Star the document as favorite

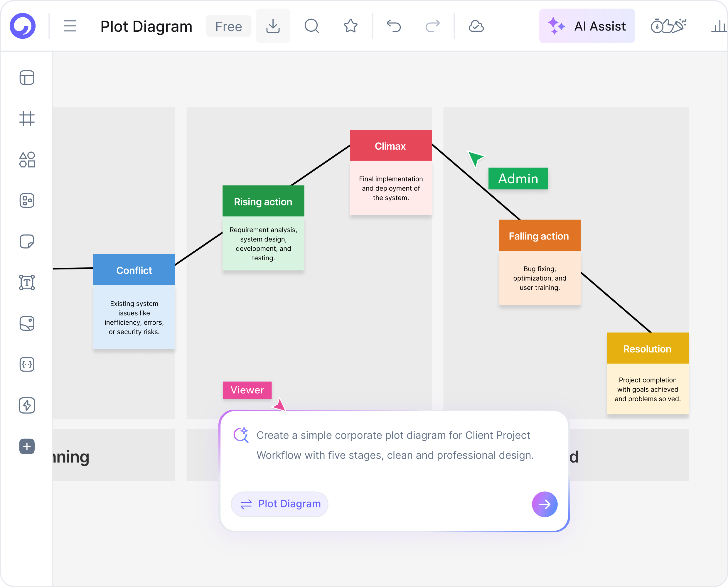[351, 26]
